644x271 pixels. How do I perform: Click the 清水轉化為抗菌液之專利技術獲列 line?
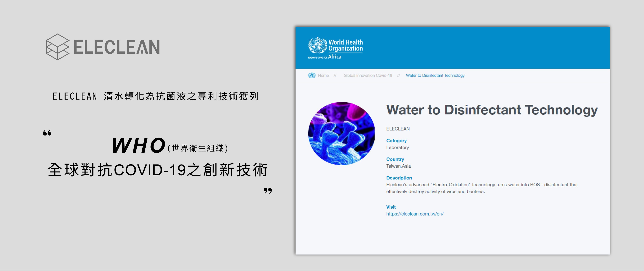(182, 96)
